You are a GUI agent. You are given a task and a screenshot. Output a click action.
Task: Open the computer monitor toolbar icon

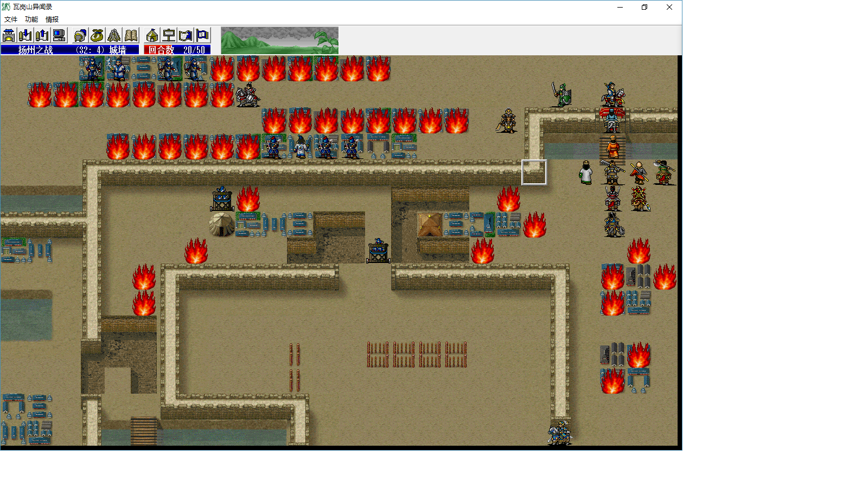59,35
